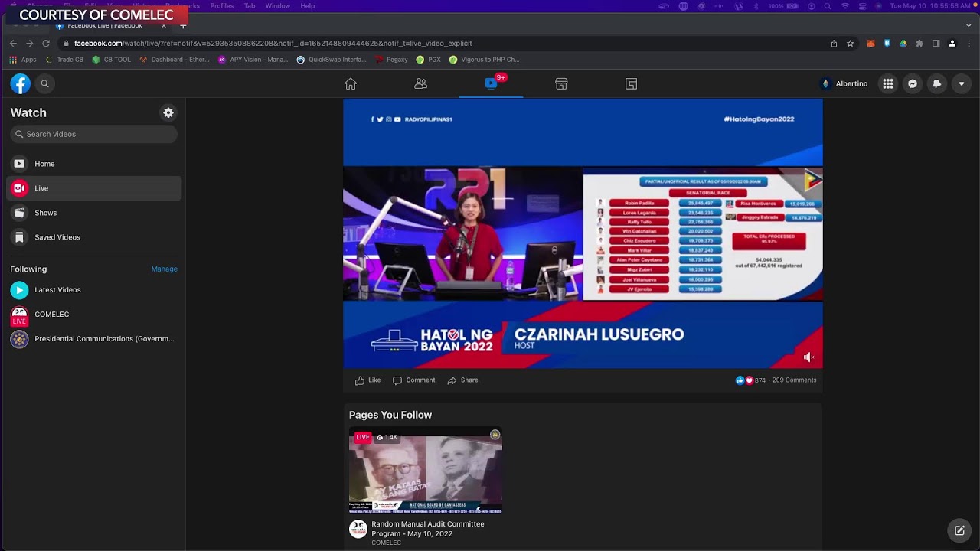Open Apps bookmark shortcut

22,60
